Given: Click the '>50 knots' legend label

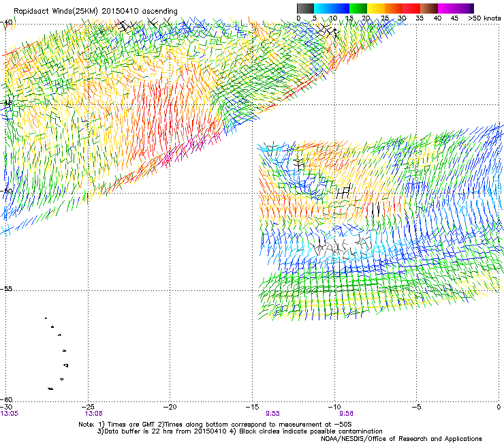Looking at the screenshot, I should coord(484,18).
